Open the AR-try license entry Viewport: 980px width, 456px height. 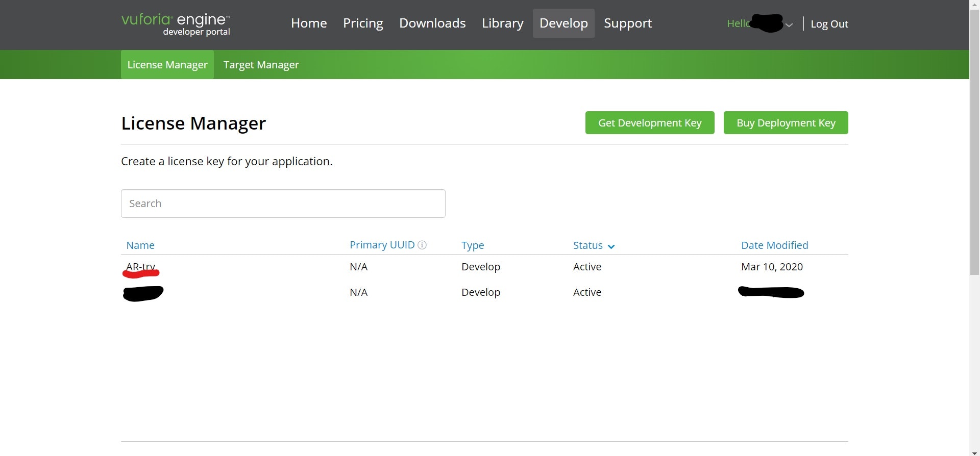coord(141,267)
